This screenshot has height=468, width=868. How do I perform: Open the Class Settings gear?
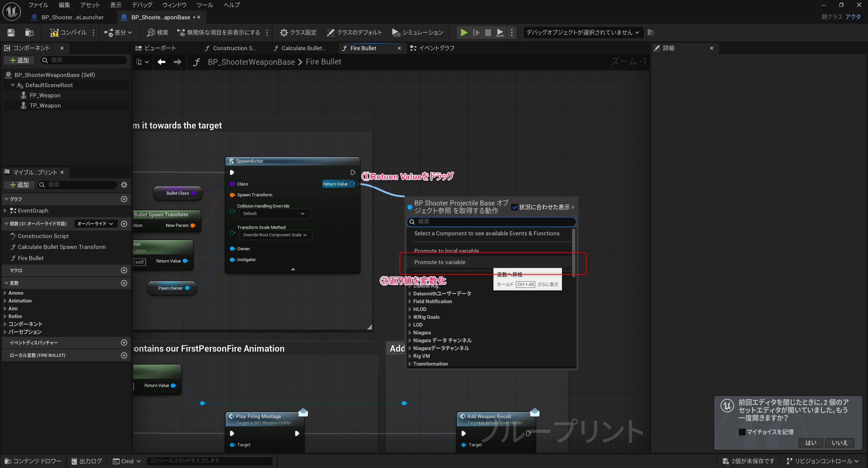(x=283, y=33)
